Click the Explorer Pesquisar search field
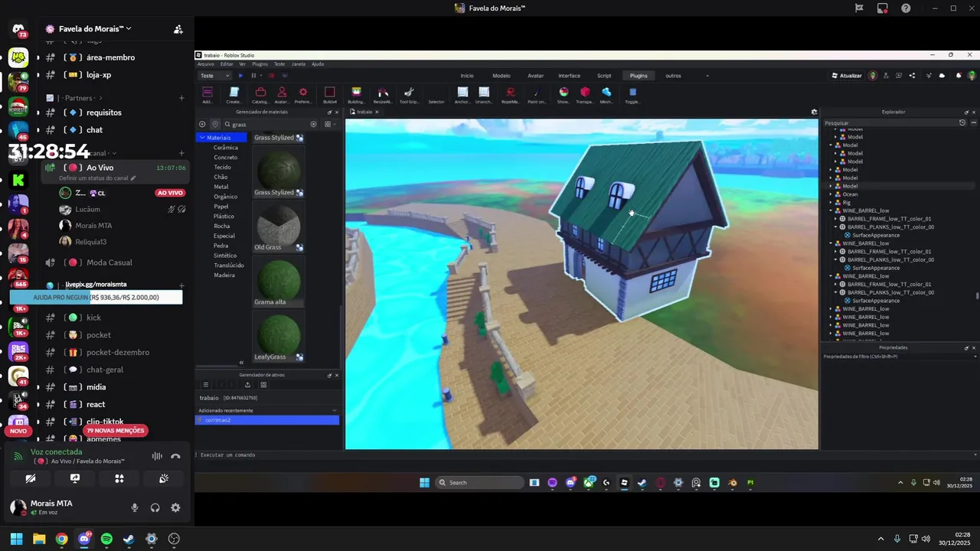The width and height of the screenshot is (980, 551). (890, 122)
